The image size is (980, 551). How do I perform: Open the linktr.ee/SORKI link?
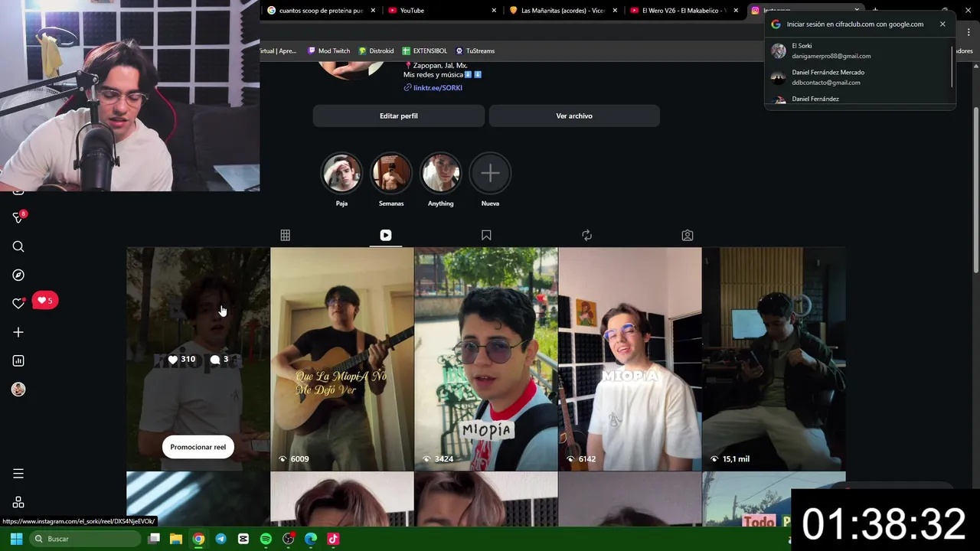tap(437, 88)
